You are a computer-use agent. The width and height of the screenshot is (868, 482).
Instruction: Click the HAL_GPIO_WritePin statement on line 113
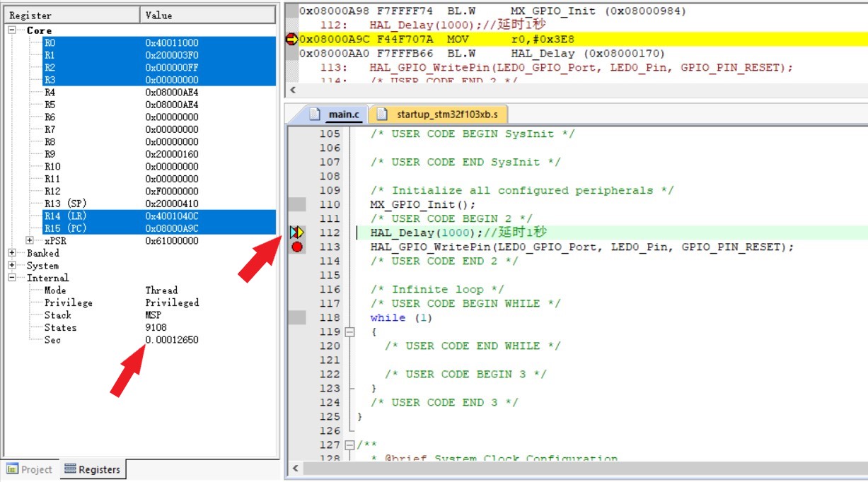[x=582, y=247]
